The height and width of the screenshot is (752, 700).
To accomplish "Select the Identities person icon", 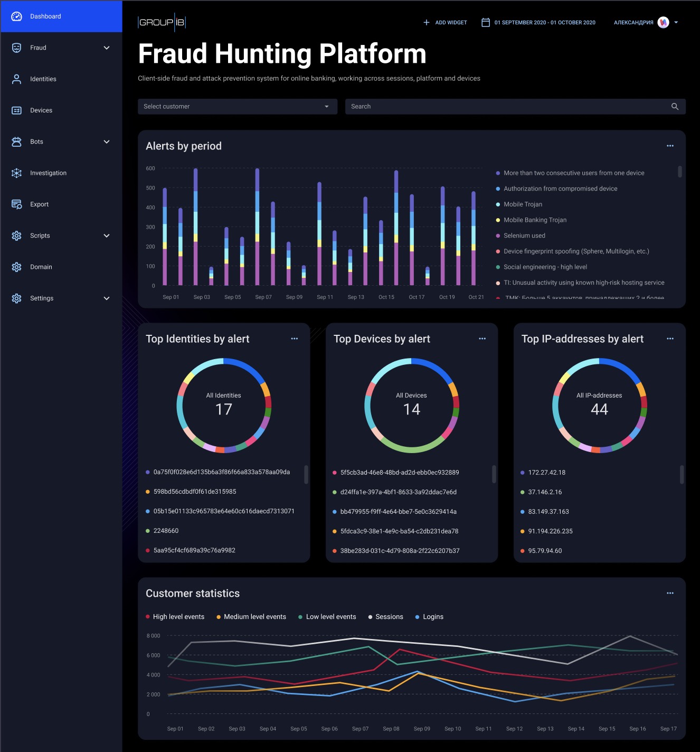I will pos(17,79).
